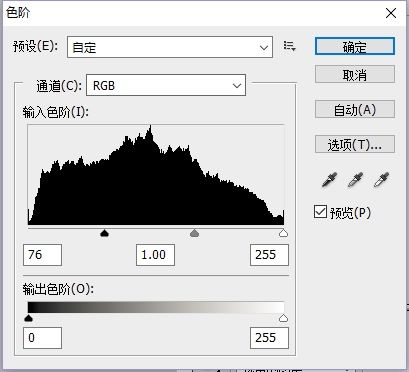Click the histogram display area
Image resolution: width=409 pixels, height=372 pixels.
(x=156, y=175)
